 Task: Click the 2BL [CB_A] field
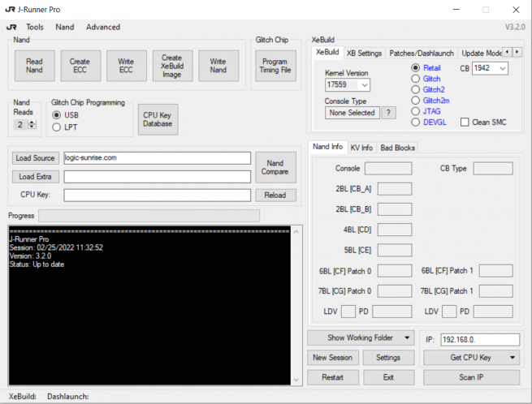[395, 189]
